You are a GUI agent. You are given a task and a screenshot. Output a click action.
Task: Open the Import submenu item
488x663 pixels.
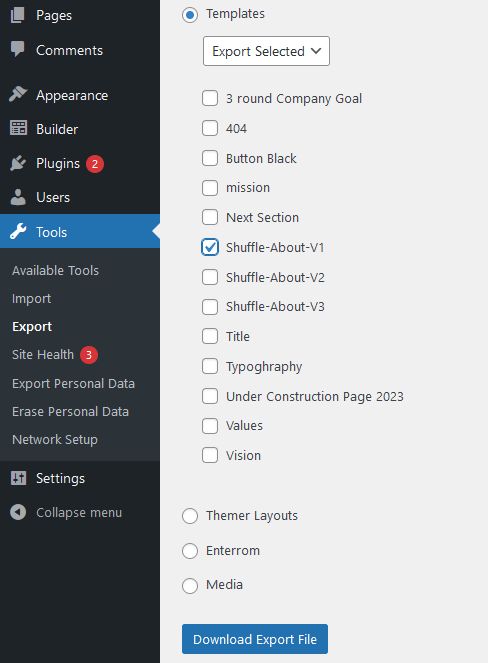pos(31,299)
